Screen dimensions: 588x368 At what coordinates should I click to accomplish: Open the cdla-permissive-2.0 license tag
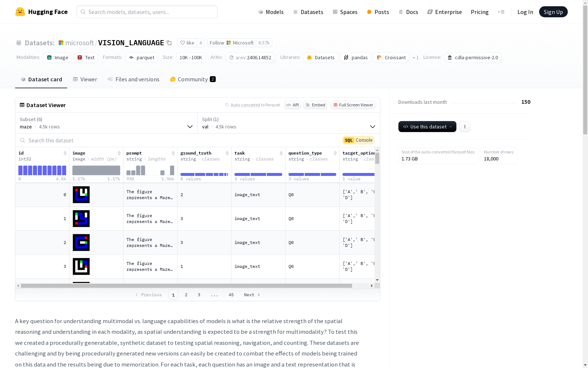[x=473, y=57]
